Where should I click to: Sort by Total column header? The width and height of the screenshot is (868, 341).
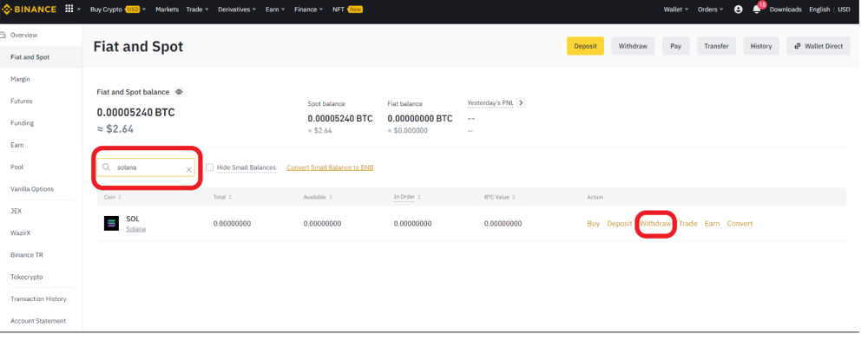(222, 197)
